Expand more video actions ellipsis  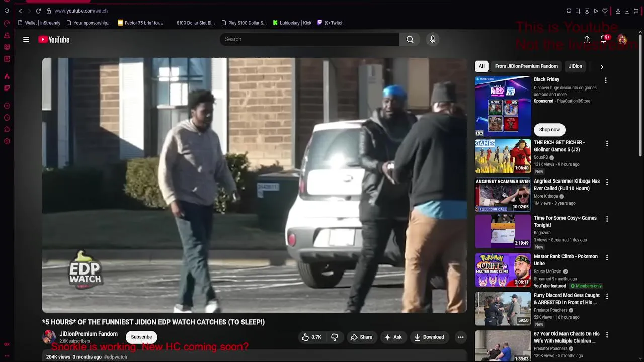pyautogui.click(x=460, y=337)
